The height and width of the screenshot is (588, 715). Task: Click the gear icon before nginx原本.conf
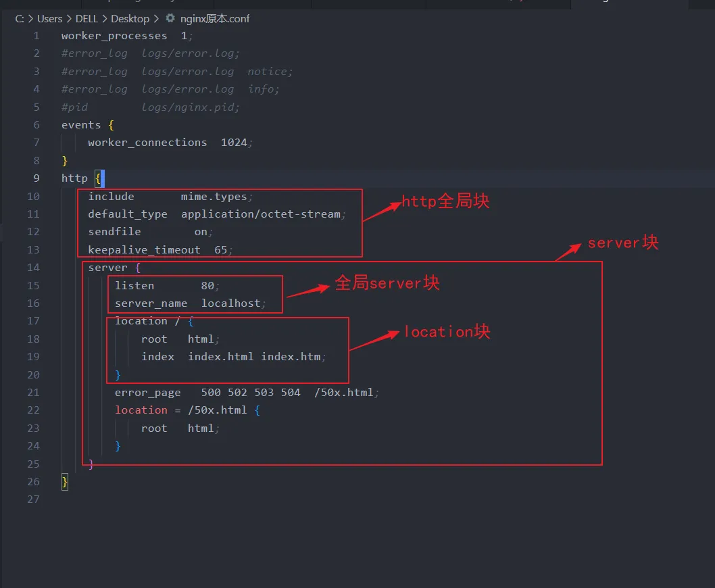[x=170, y=18]
